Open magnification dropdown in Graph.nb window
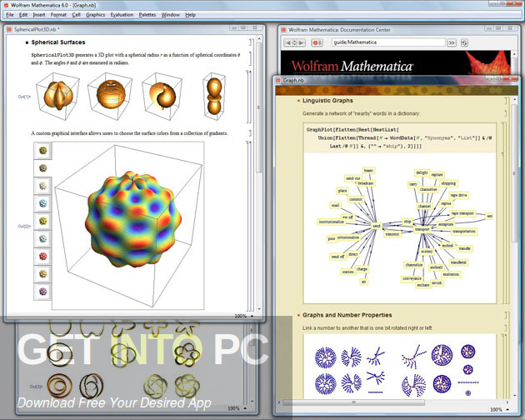This screenshot has height=420, width=525. 499,409
